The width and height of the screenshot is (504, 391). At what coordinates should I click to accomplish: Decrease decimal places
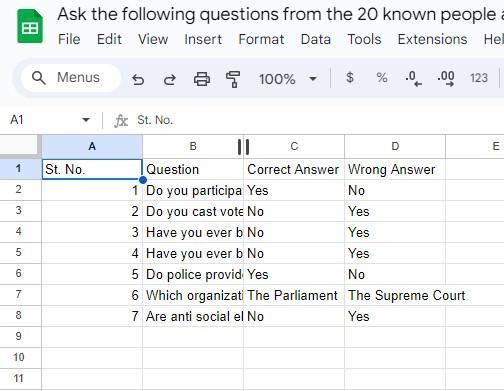point(413,79)
